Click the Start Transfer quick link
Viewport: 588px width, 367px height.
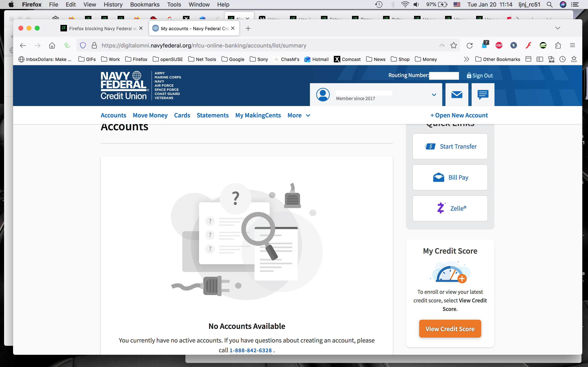(x=450, y=146)
